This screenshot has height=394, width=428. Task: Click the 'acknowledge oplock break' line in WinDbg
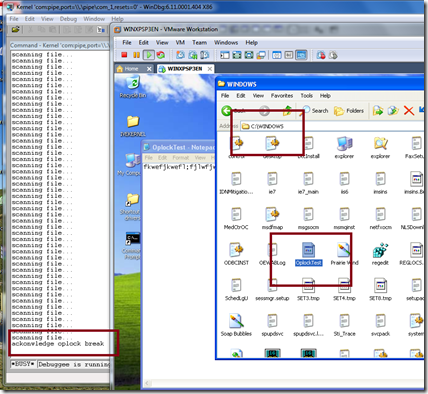point(58,344)
